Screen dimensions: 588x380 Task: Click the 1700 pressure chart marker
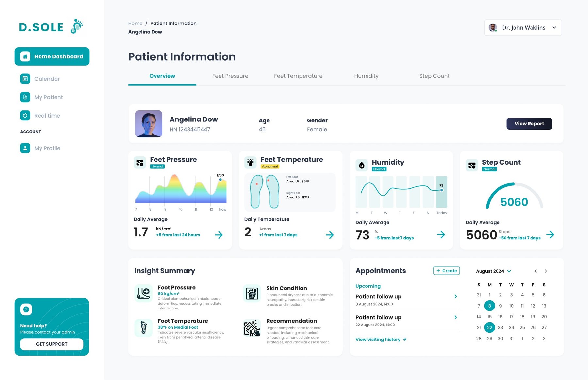click(x=220, y=180)
